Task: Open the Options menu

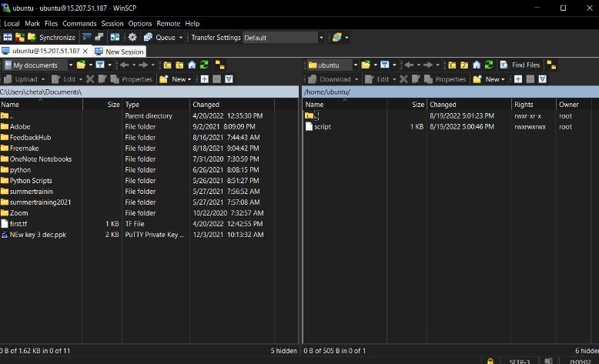Action: tap(140, 24)
